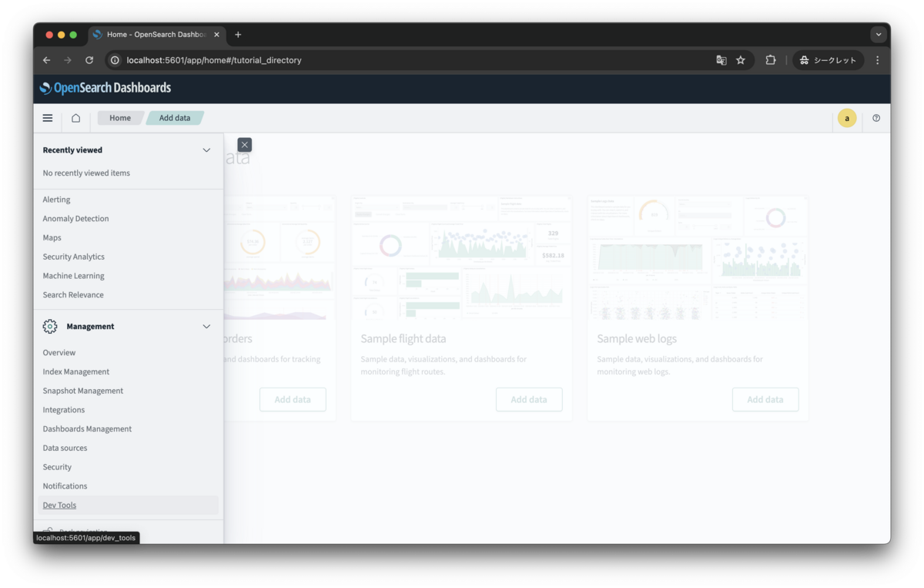The image size is (924, 588).
Task: Bookmark page with the star icon
Action: [x=741, y=60]
